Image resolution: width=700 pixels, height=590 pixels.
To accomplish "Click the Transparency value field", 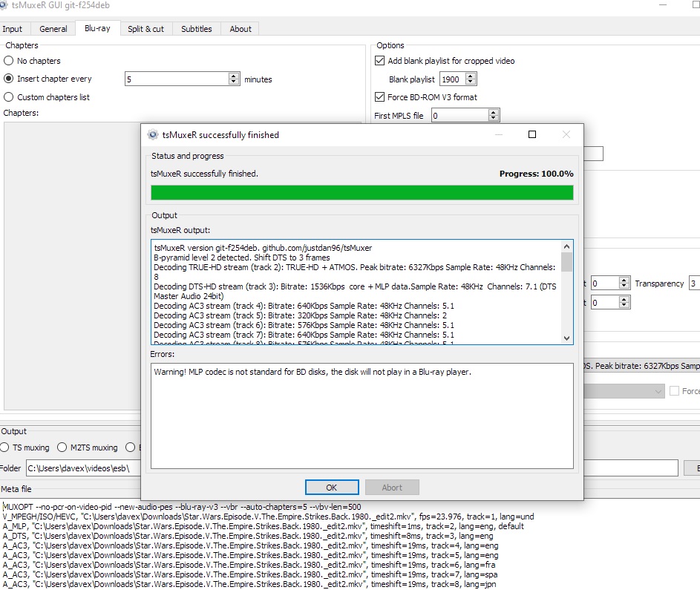I will coord(695,283).
